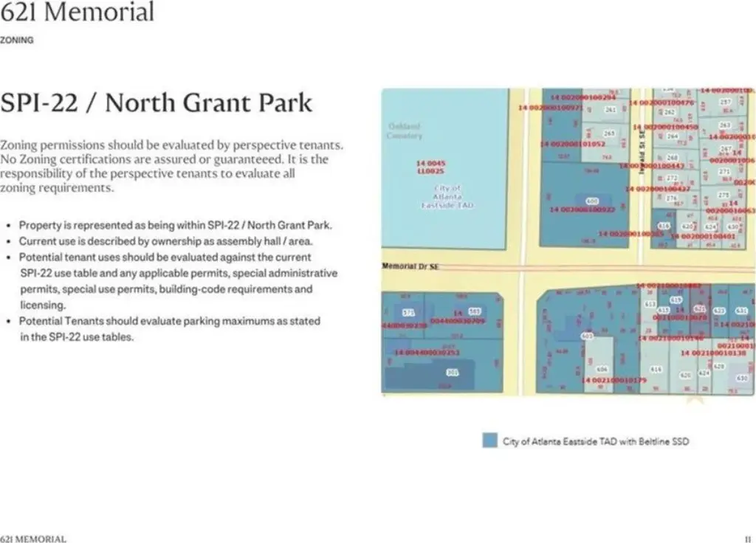The width and height of the screenshot is (756, 543).
Task: Click the 616 marker in the northeast block
Action: click(664, 226)
